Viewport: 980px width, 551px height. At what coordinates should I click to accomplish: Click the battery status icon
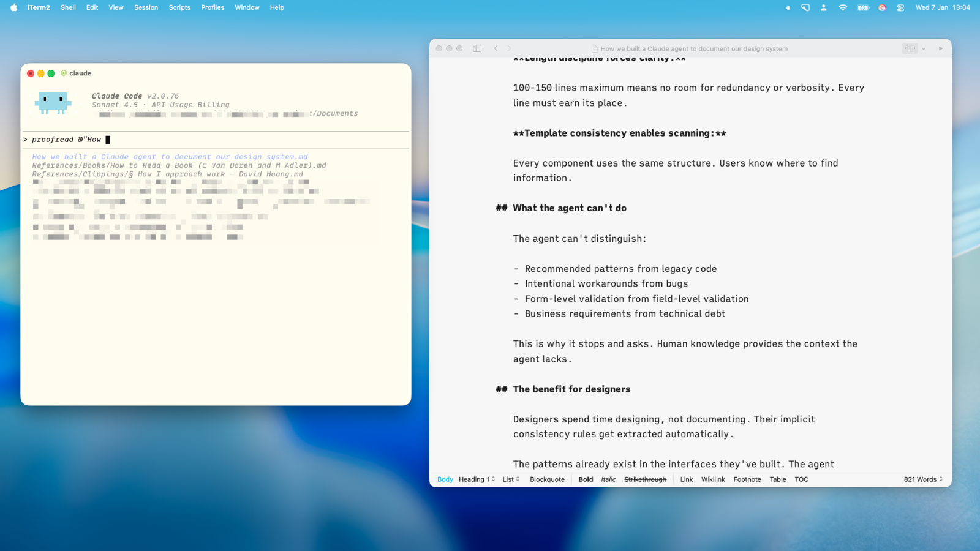point(862,7)
